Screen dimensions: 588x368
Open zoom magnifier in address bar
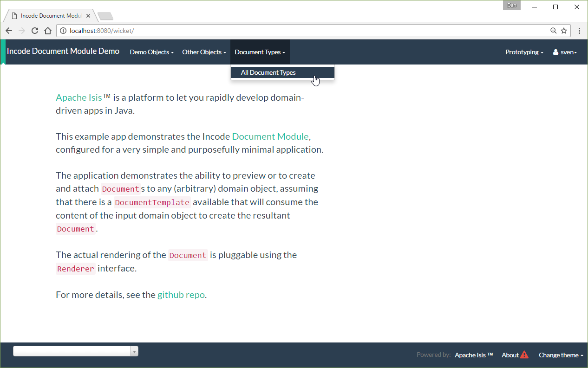tap(553, 31)
